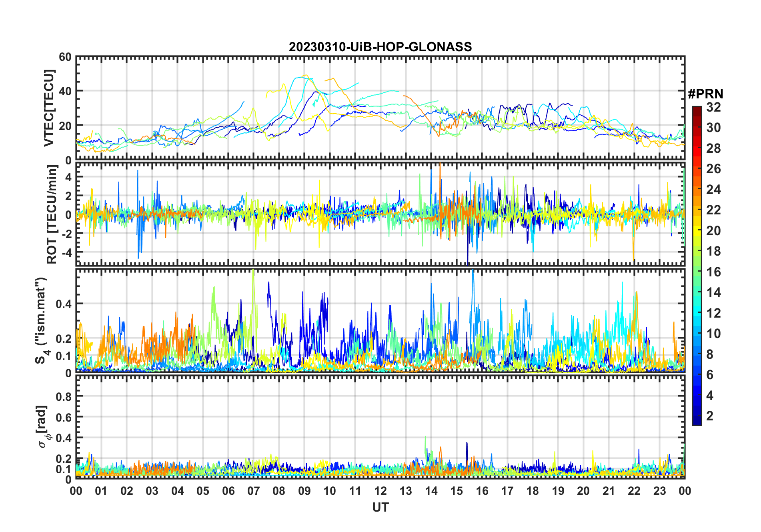Click the "24" label on PRN colorbar

[713, 190]
